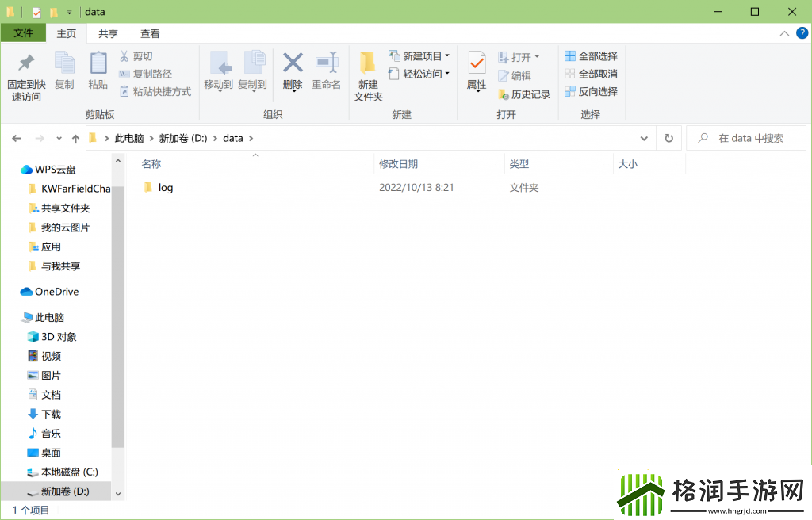The height and width of the screenshot is (520, 812).
Task: Click the help question mark button
Action: 804,33
